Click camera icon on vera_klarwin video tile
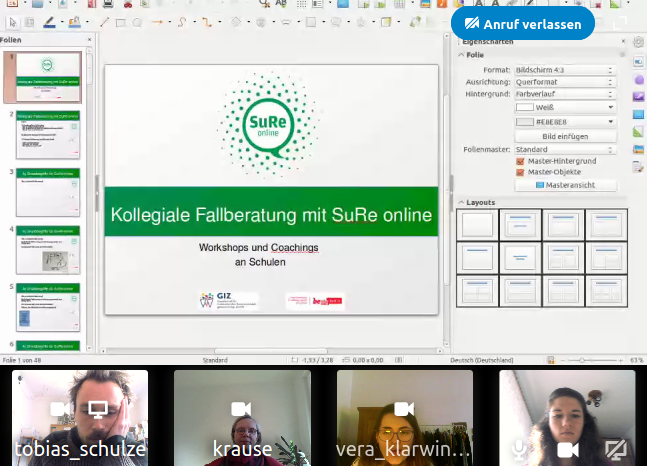Viewport: 647px width, 466px height. coord(404,409)
